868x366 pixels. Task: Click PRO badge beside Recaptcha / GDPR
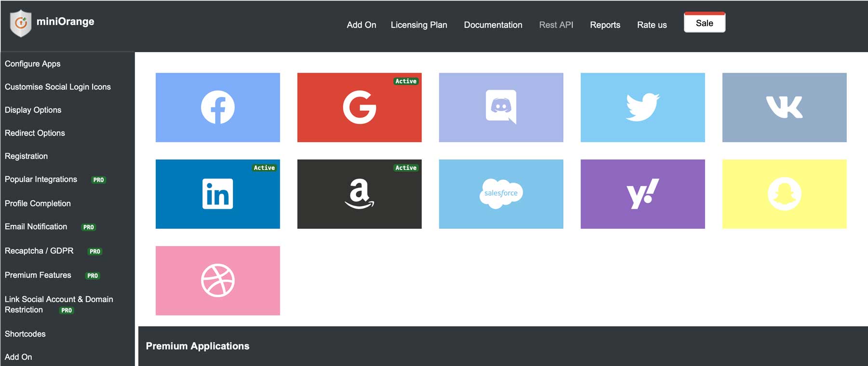95,251
